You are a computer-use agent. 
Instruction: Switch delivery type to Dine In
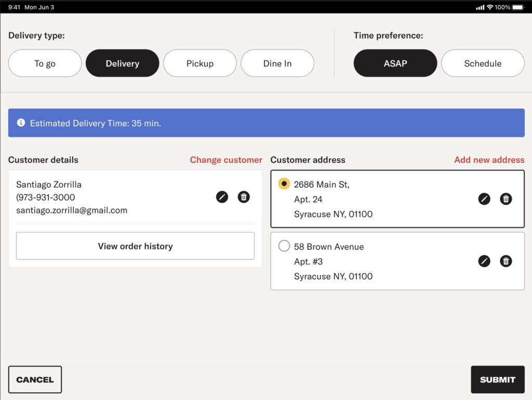(x=277, y=63)
